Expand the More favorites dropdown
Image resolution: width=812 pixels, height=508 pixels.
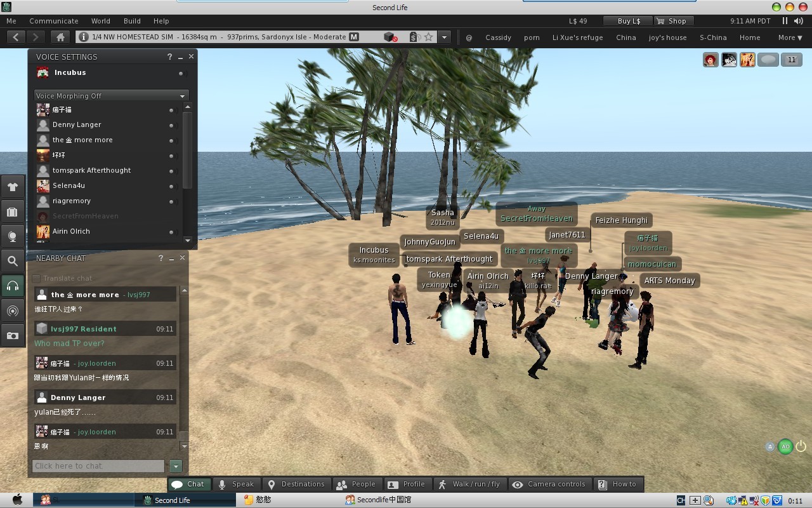tap(790, 37)
